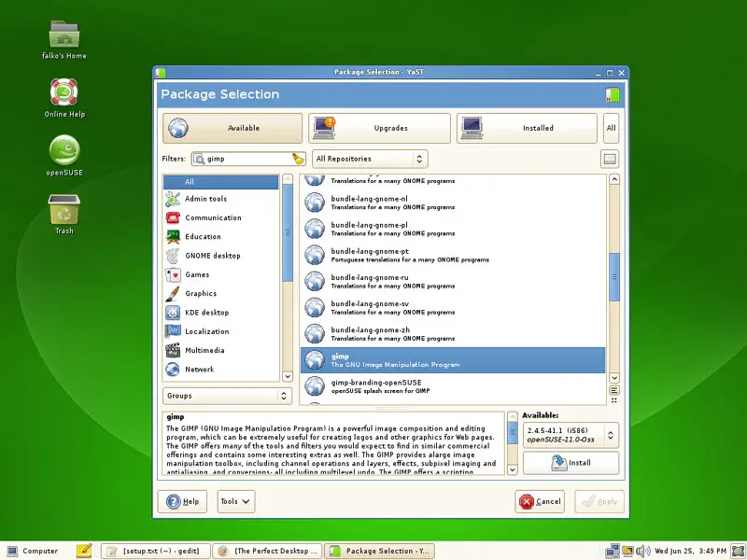Click the YaST icon in Package Selection header

[613, 95]
